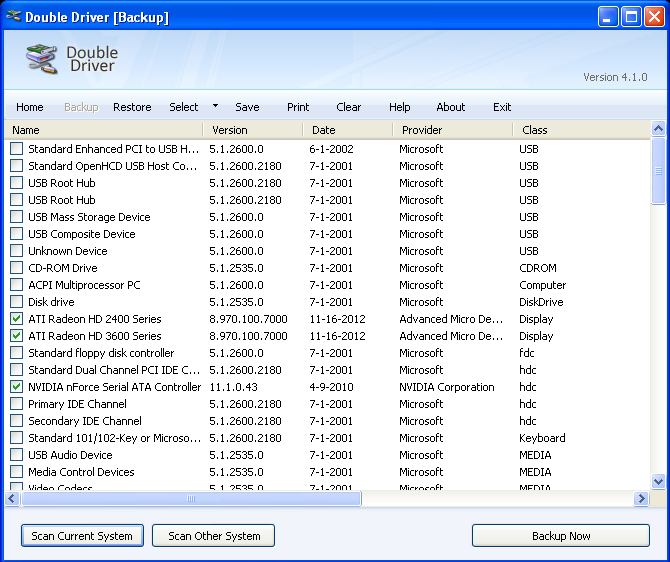Check the CD-ROM Drive checkbox
Image resolution: width=670 pixels, height=562 pixels.
(16, 268)
